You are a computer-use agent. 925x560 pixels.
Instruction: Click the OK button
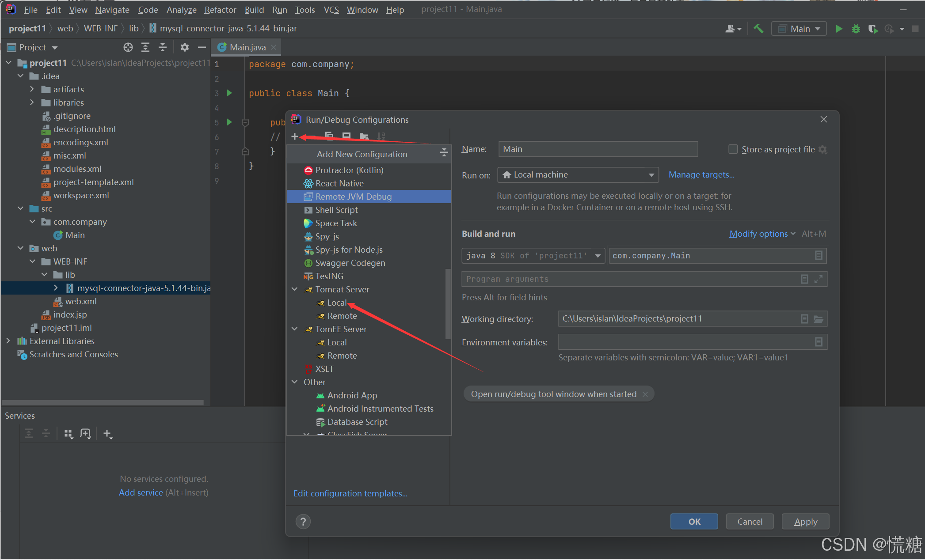tap(694, 522)
